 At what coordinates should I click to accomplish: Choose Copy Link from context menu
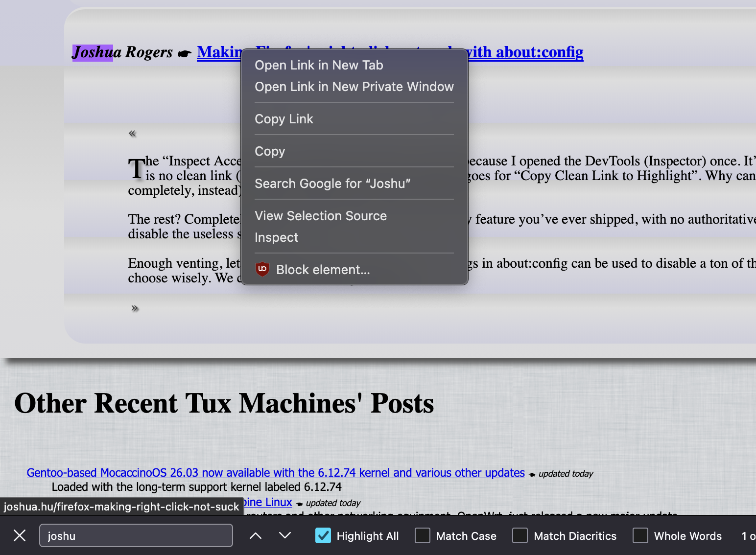284,119
